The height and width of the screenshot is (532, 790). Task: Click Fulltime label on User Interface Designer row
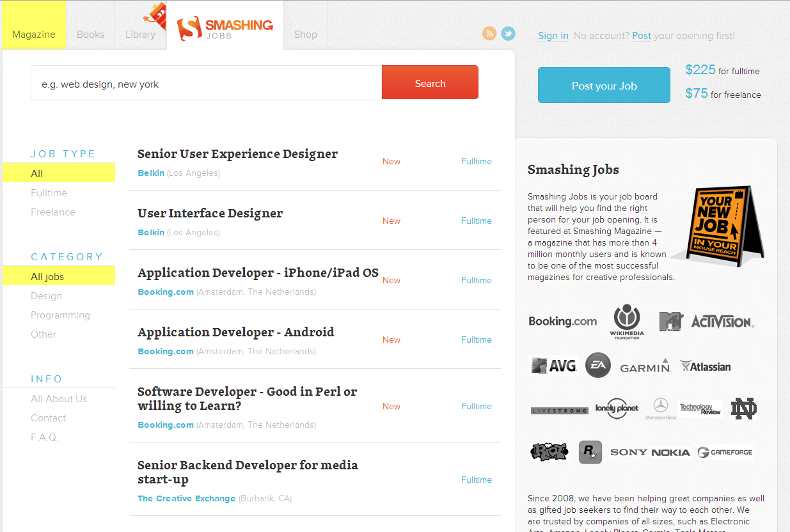click(x=477, y=221)
